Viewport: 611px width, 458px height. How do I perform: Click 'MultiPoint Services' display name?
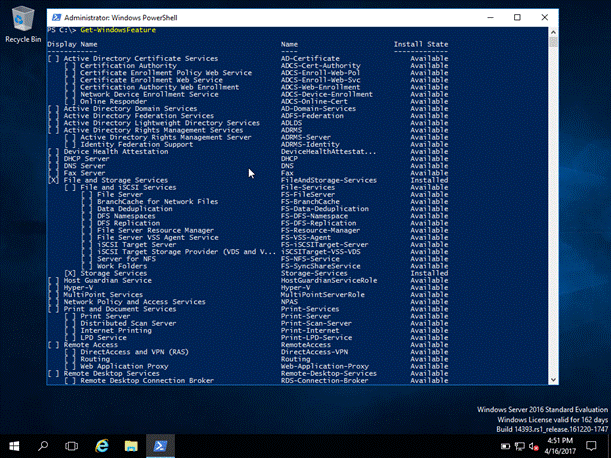(103, 295)
